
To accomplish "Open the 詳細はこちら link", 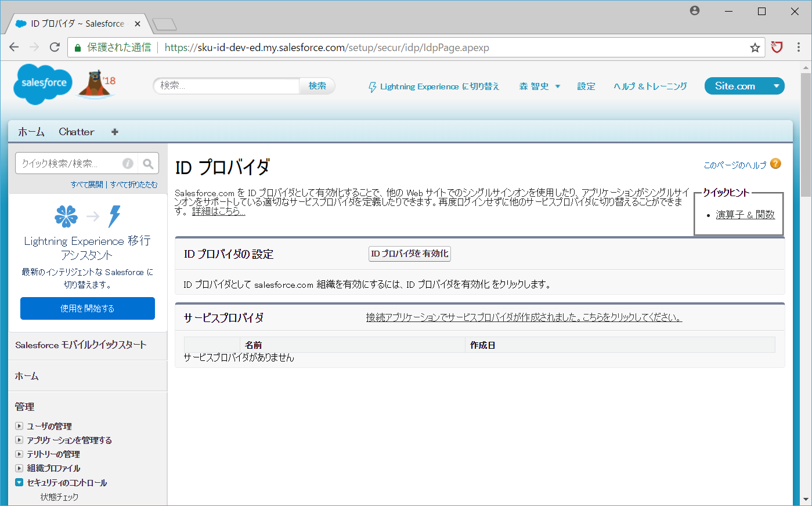I will click(x=219, y=211).
